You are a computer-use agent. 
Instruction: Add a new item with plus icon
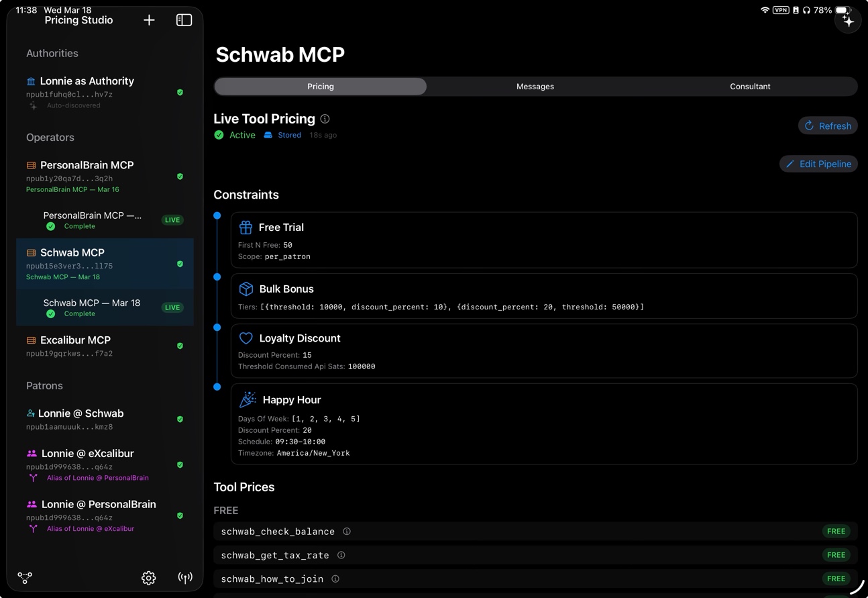click(x=149, y=20)
